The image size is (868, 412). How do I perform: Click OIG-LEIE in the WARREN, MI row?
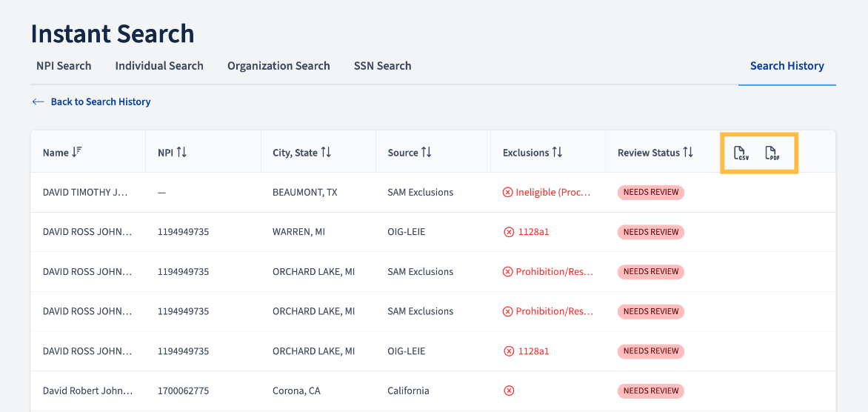407,232
